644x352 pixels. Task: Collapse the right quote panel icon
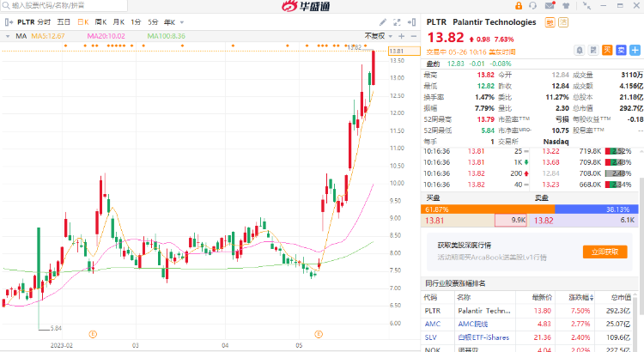(411, 22)
